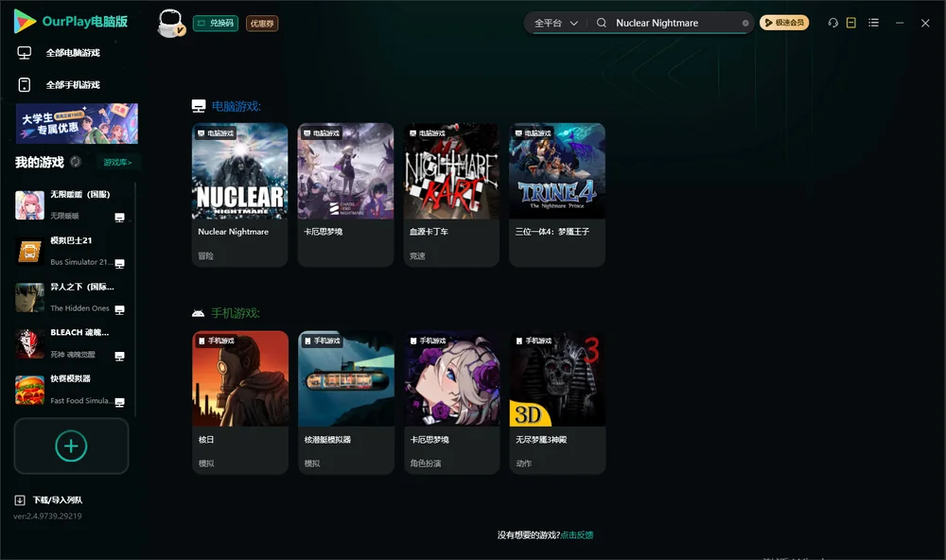Focus the Nuclear Nightmare search field
This screenshot has width=946, height=560.
675,23
